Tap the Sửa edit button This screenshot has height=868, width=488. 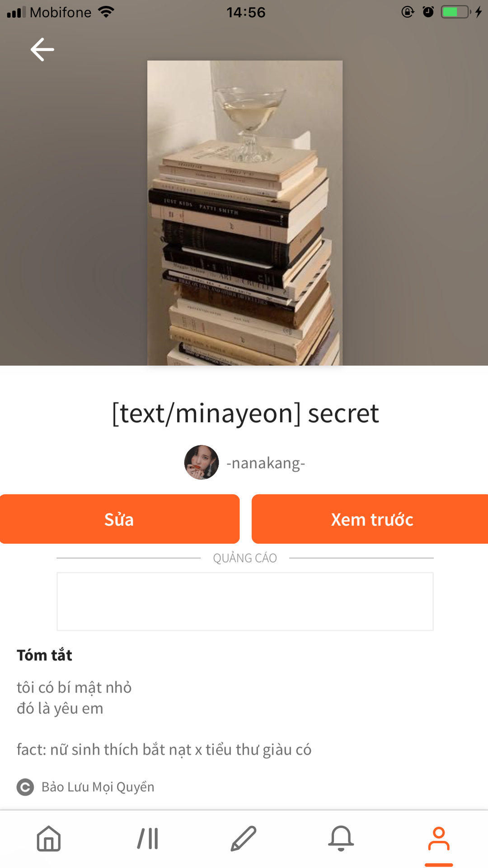pos(119,519)
